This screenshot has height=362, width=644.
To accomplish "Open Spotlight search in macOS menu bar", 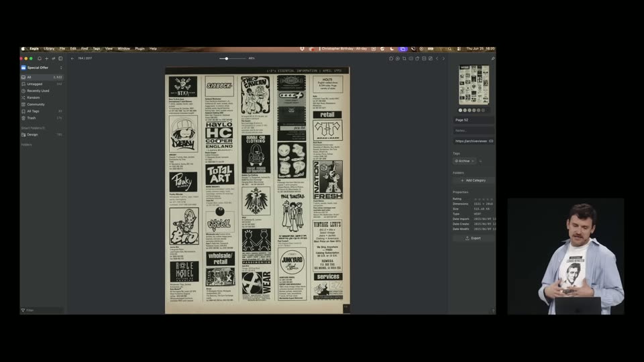I will (x=449, y=48).
